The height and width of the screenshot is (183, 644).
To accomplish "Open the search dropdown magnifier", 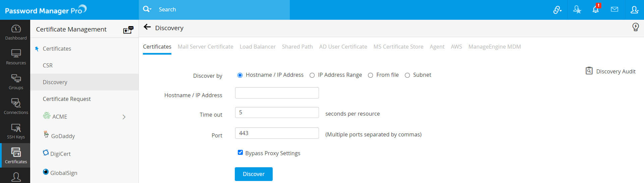I will click(147, 9).
